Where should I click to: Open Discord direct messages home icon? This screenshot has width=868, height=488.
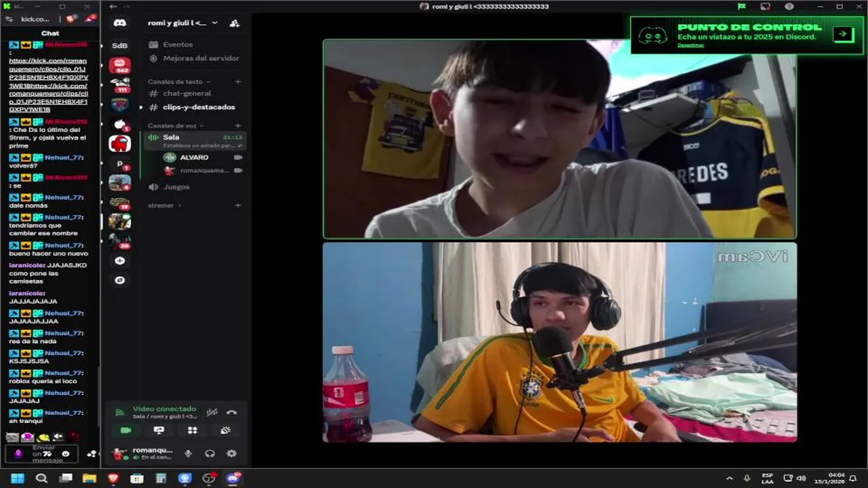pyautogui.click(x=119, y=23)
